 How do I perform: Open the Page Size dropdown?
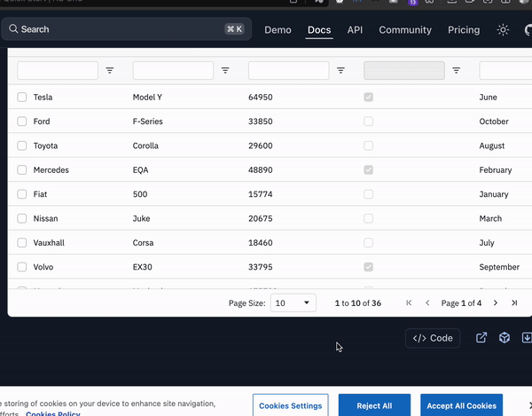[293, 302]
